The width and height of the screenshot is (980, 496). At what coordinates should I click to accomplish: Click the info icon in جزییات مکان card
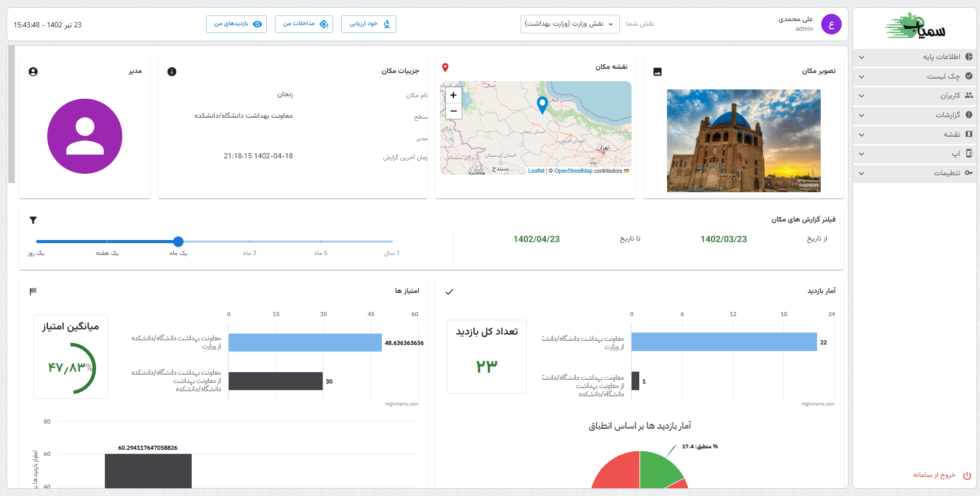coord(172,72)
